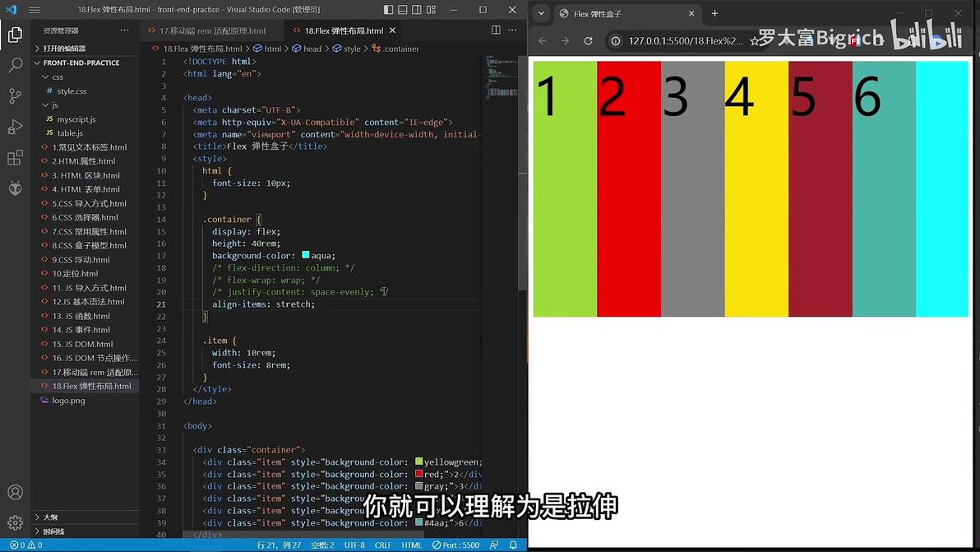Image resolution: width=980 pixels, height=552 pixels.
Task: Open style.css file
Action: tap(72, 90)
